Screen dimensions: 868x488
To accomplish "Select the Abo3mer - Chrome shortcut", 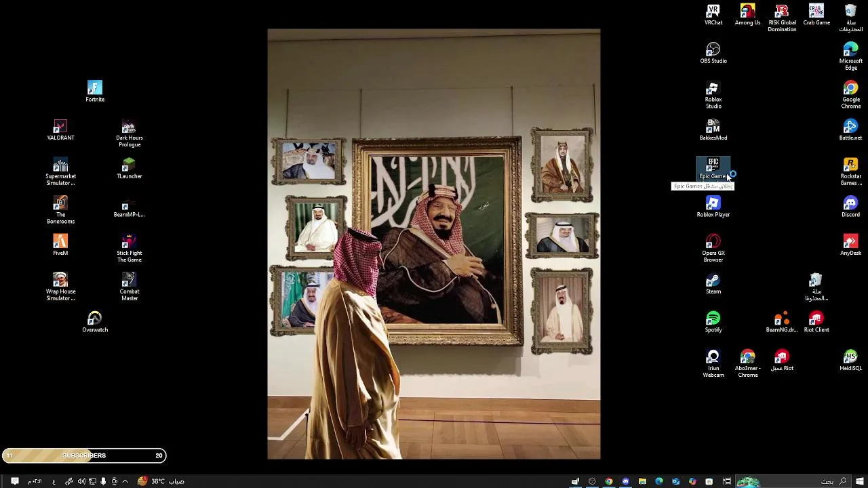I will [x=747, y=364].
